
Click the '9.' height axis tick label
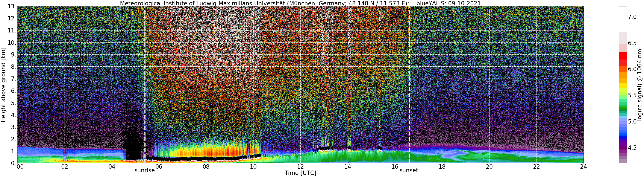click(x=13, y=55)
